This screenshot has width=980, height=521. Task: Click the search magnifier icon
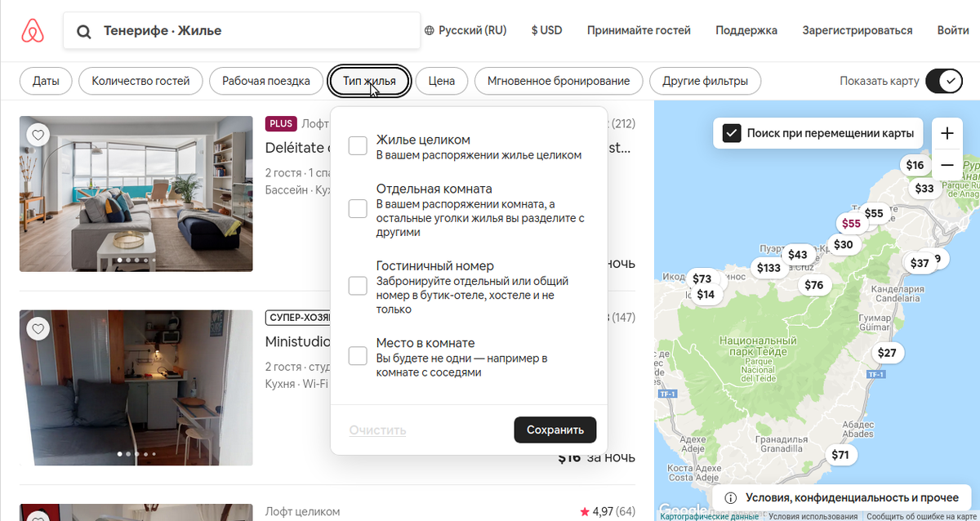(83, 31)
